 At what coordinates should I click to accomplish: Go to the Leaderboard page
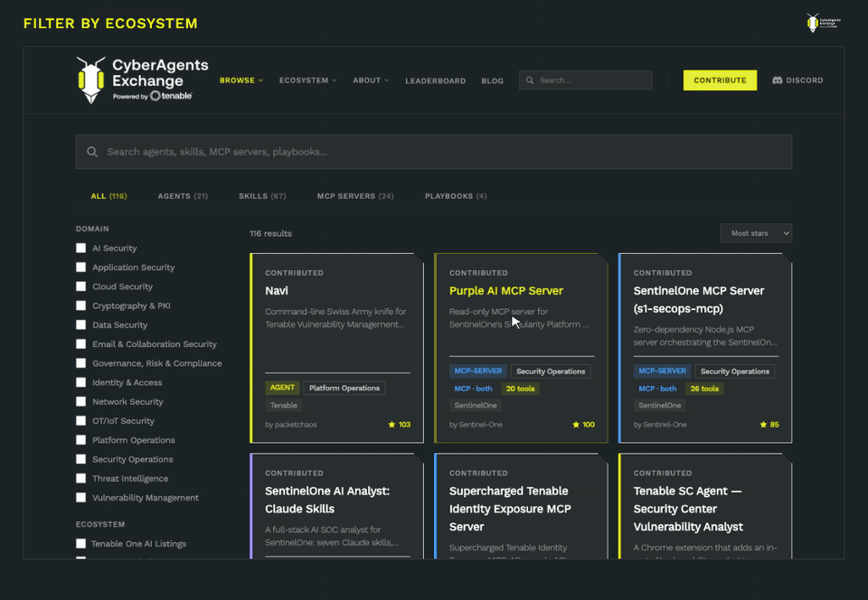(x=435, y=80)
